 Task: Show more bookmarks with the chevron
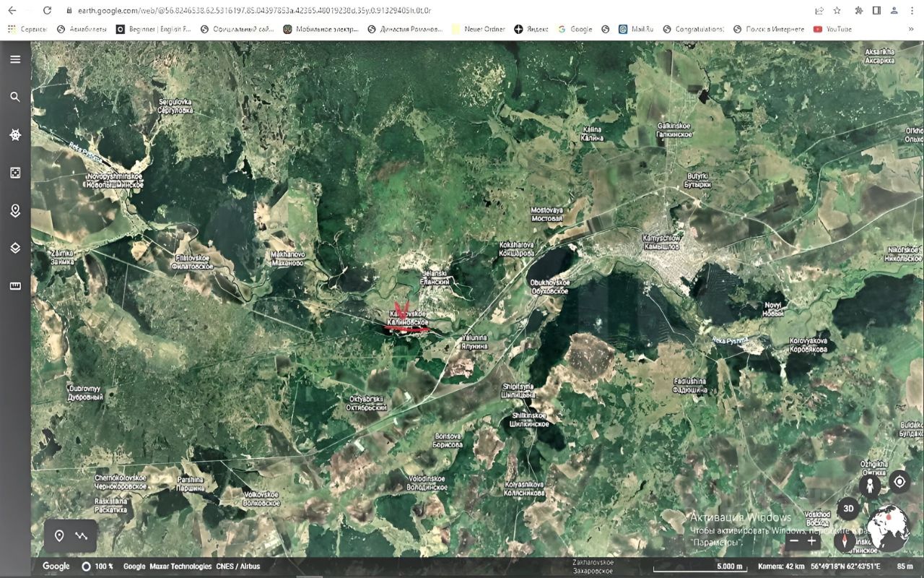(x=911, y=30)
